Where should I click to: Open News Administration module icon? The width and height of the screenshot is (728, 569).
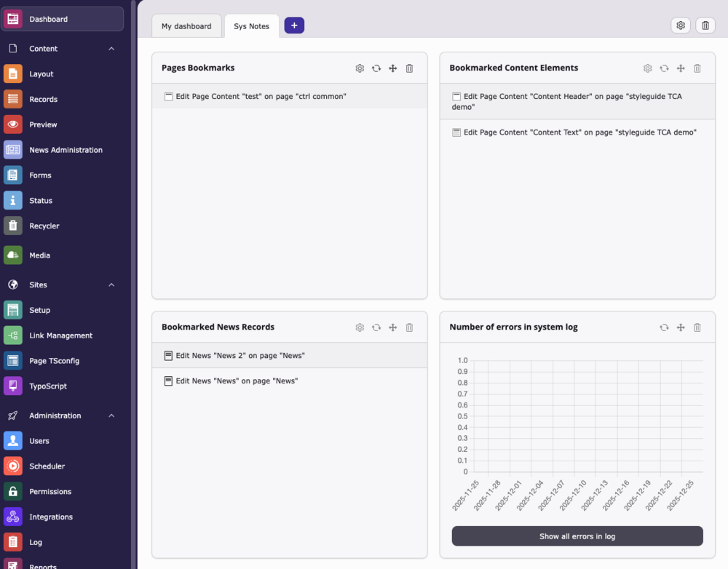click(13, 150)
